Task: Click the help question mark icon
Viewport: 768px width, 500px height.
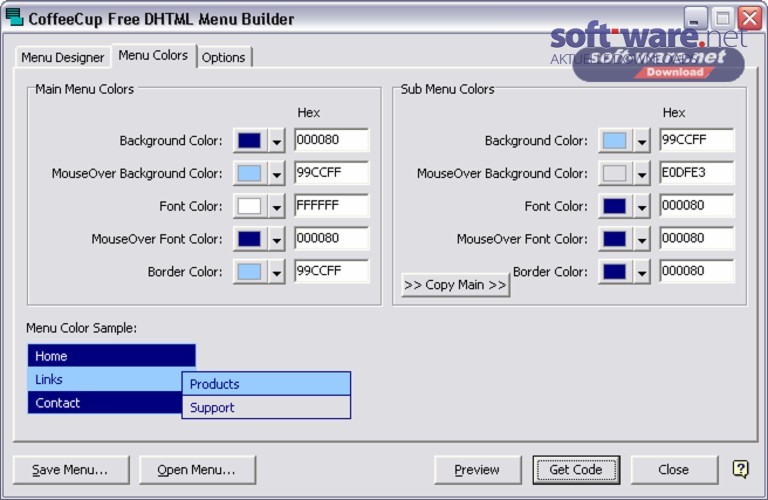Action: point(740,469)
